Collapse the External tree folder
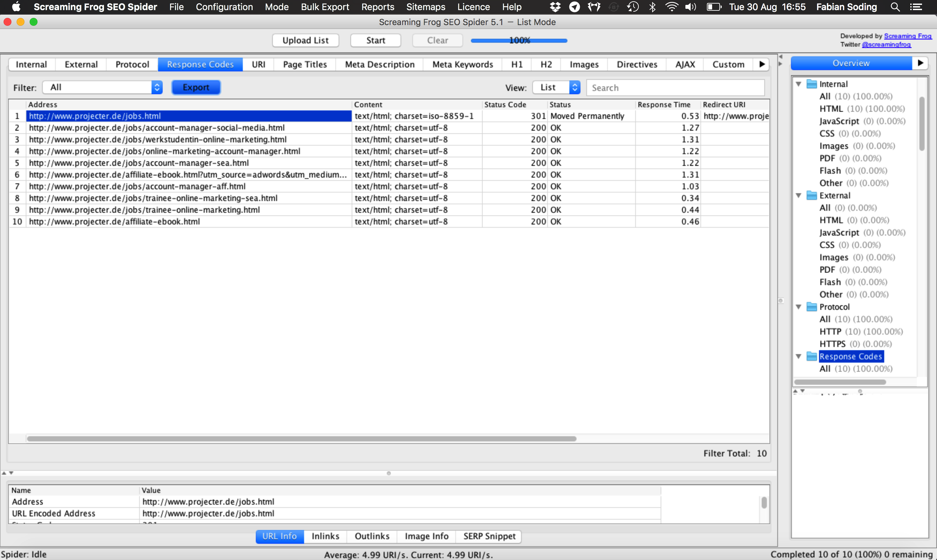The width and height of the screenshot is (937, 560). [798, 195]
